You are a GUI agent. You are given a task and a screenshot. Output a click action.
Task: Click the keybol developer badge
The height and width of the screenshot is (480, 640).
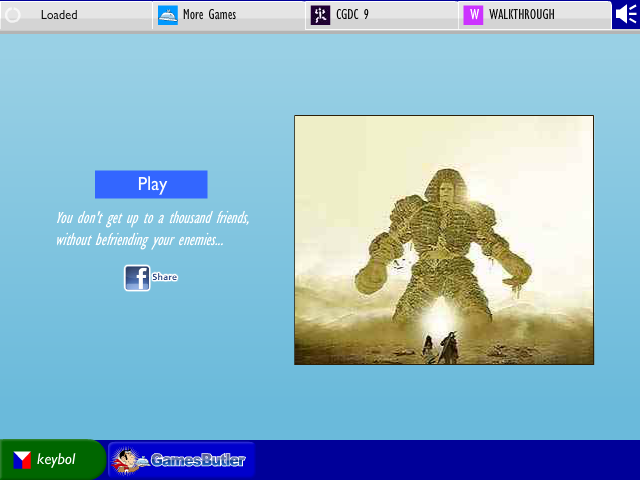point(52,460)
